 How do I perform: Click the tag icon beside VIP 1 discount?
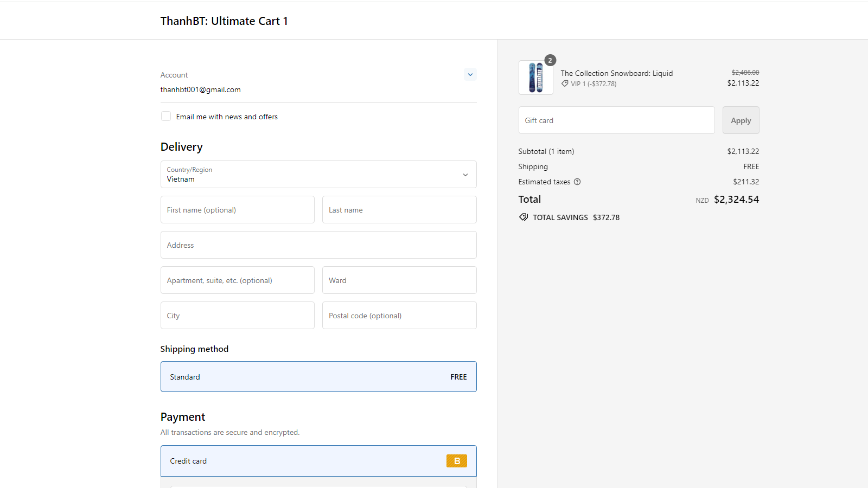566,84
